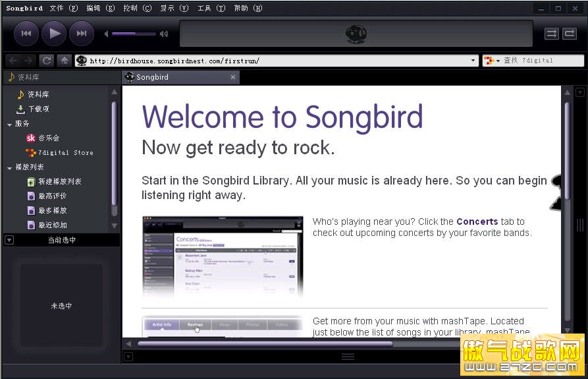Click page vertical scrollbar up arrow
588x379 pixels.
[568, 92]
